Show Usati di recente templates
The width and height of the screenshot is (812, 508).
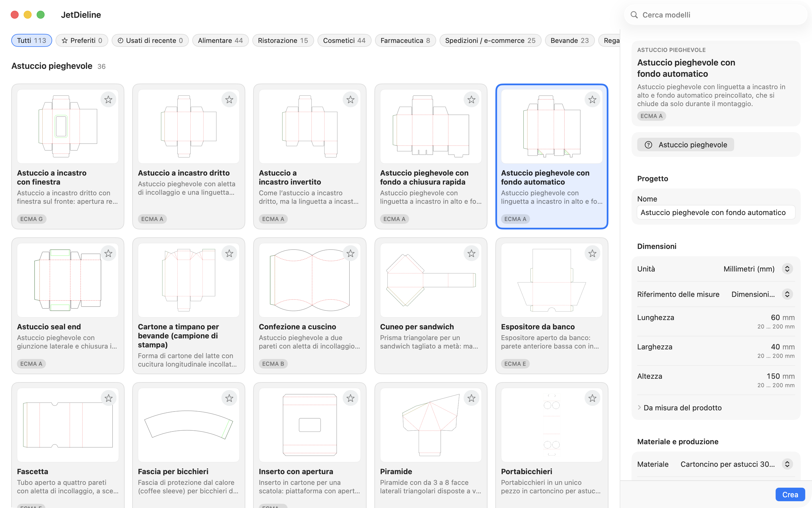150,40
